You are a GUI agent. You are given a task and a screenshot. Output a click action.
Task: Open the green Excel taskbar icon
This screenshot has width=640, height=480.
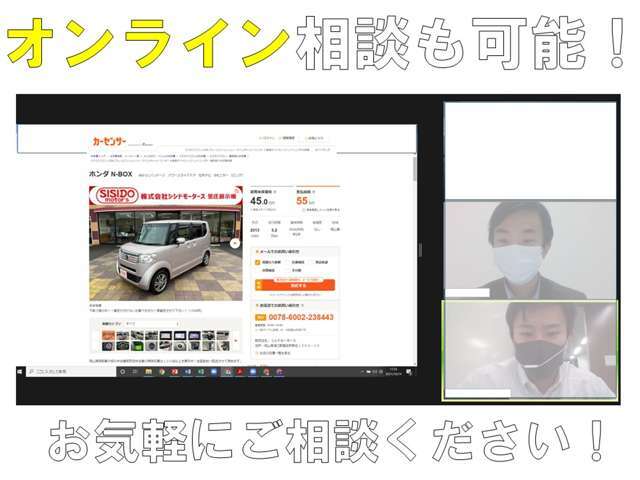tap(201, 372)
